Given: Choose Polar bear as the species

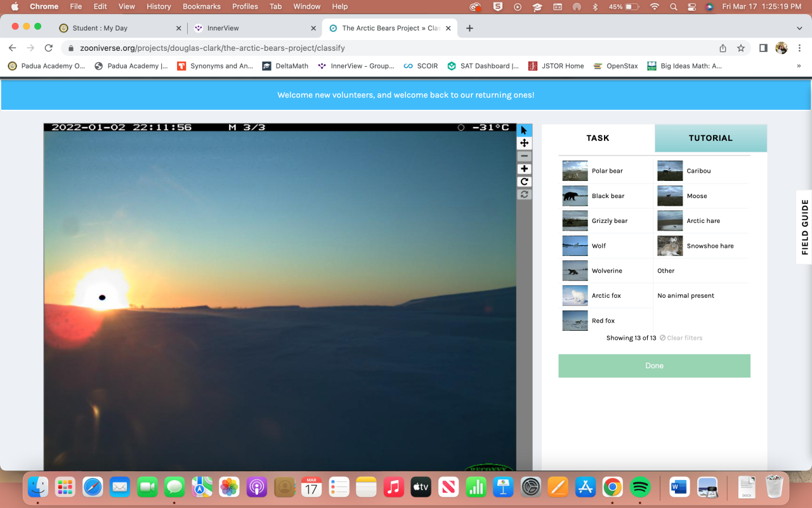Looking at the screenshot, I should [x=606, y=171].
